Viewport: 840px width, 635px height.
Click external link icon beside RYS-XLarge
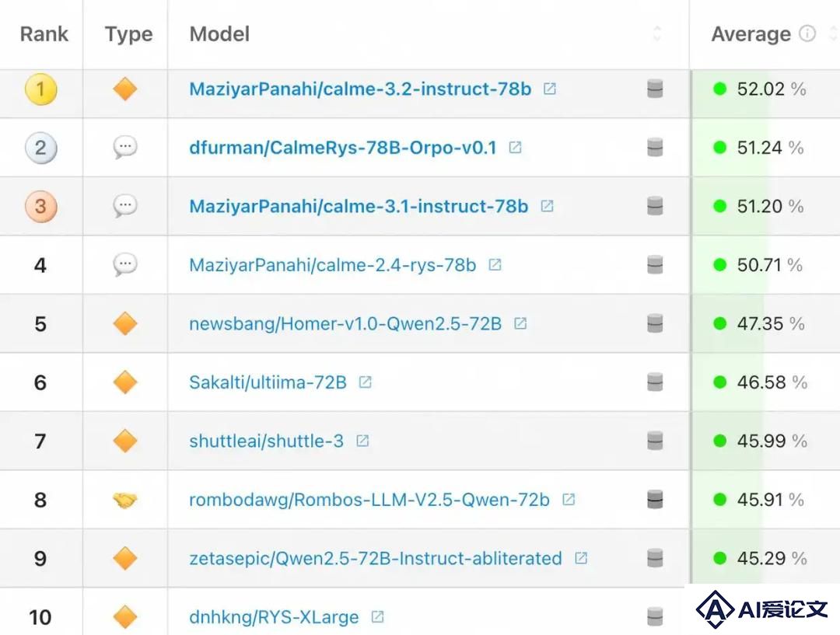(x=378, y=617)
